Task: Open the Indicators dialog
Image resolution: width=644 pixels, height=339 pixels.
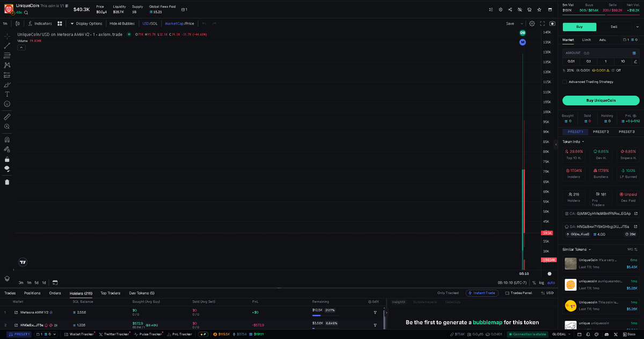Action: pyautogui.click(x=39, y=24)
